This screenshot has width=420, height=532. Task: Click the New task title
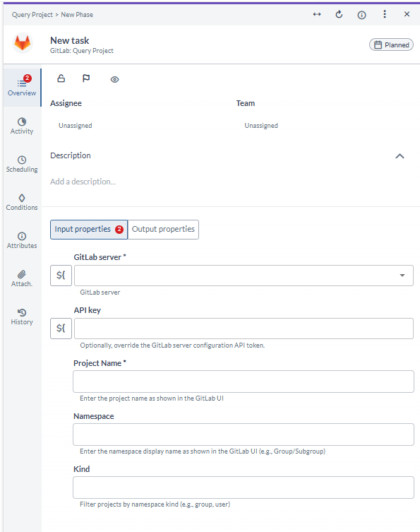pyautogui.click(x=69, y=40)
